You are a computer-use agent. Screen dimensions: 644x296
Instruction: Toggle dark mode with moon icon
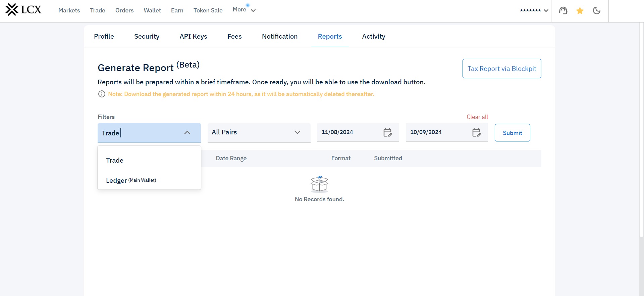click(596, 11)
